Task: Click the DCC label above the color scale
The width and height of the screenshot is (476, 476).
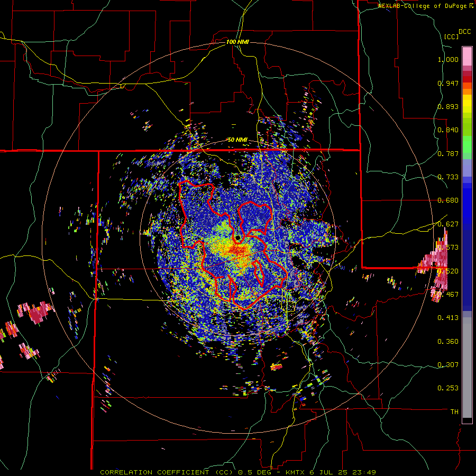Action: (x=464, y=32)
